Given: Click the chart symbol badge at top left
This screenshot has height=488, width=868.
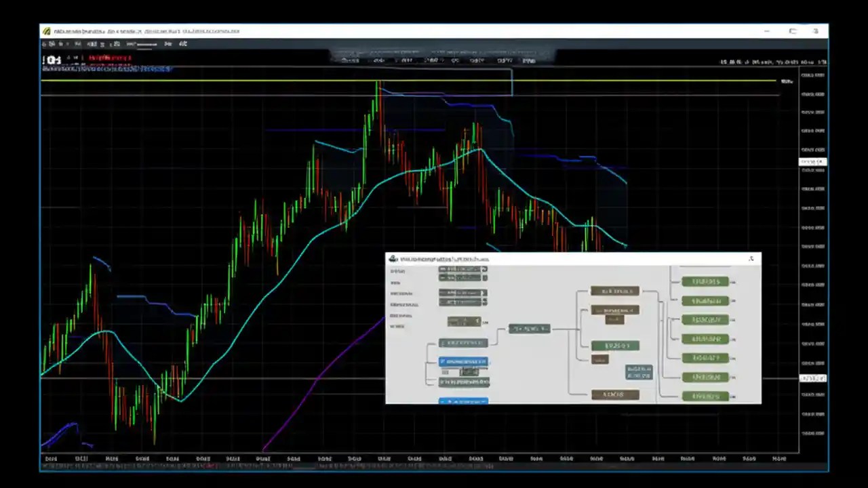Looking at the screenshot, I should click(54, 60).
